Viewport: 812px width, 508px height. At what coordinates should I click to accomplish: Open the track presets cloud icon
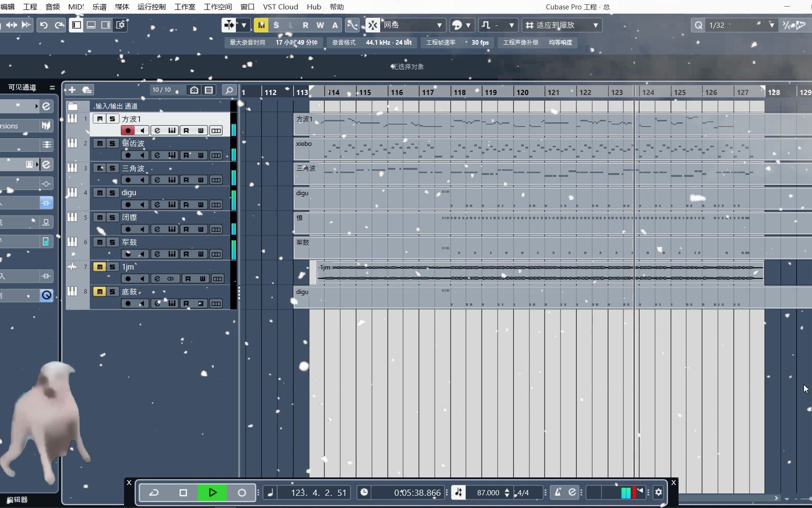[x=87, y=90]
